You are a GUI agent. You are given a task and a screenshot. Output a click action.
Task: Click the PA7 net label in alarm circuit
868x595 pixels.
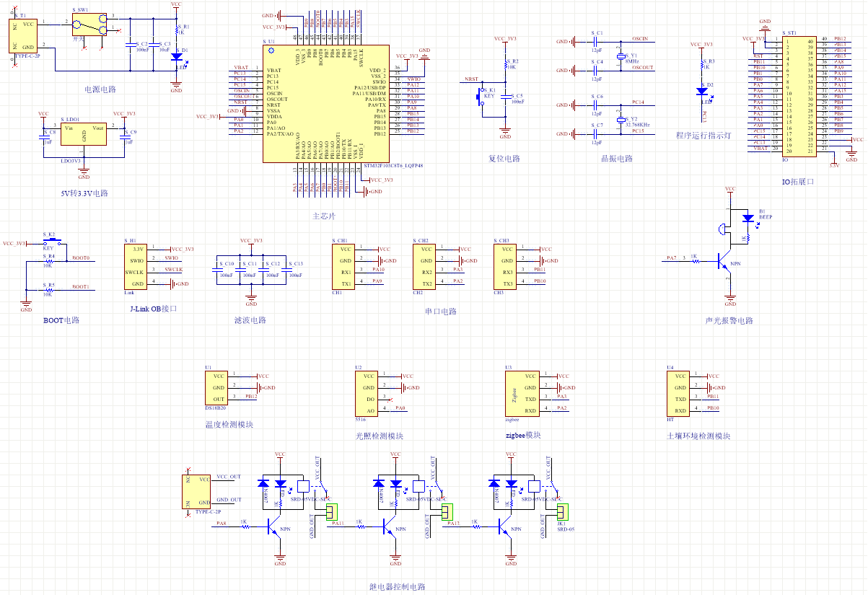point(672,257)
